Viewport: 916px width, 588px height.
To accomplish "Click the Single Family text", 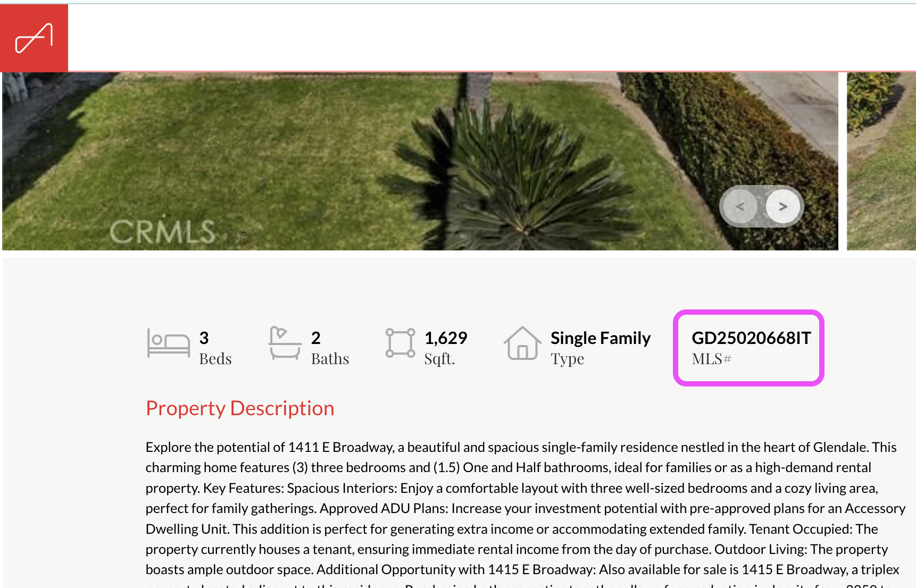I will pyautogui.click(x=601, y=338).
